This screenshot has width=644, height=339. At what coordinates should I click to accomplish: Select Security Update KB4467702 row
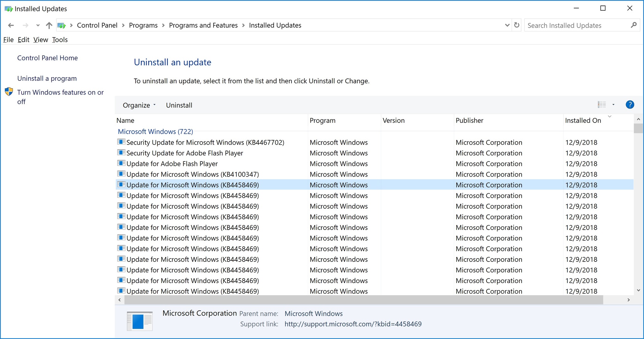click(374, 142)
